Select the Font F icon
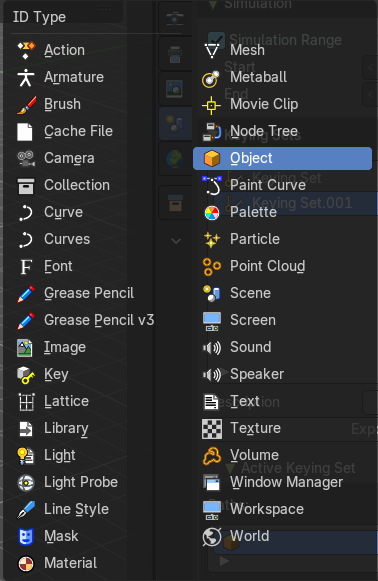The image size is (378, 581). (x=26, y=266)
